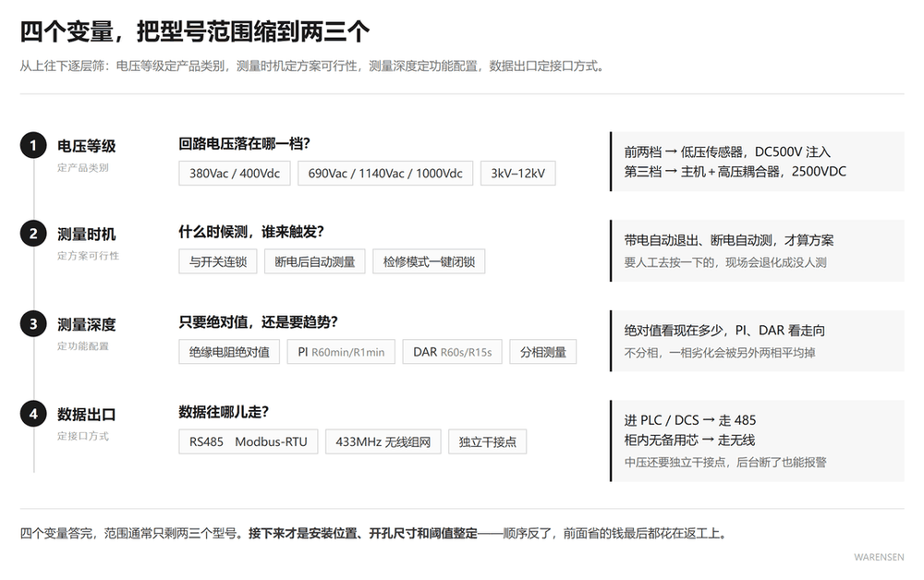Select the 与开关连锁 chip
This screenshot has height=580, width=924.
218,261
